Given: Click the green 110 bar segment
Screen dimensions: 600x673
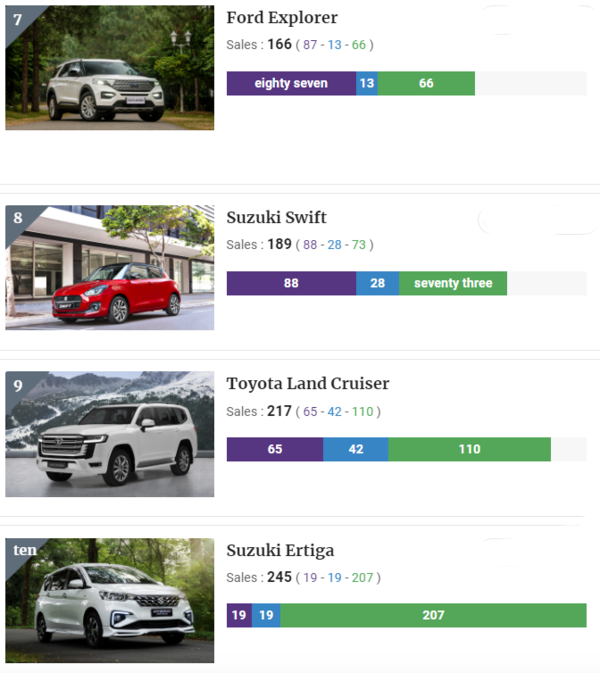Looking at the screenshot, I should click(470, 449).
